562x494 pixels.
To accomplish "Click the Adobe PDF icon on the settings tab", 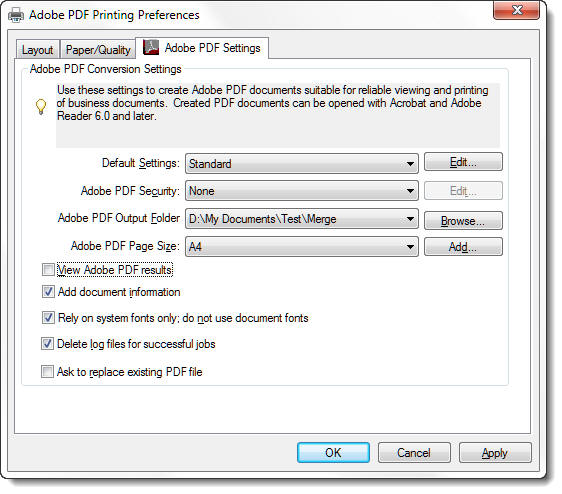I will click(x=151, y=47).
